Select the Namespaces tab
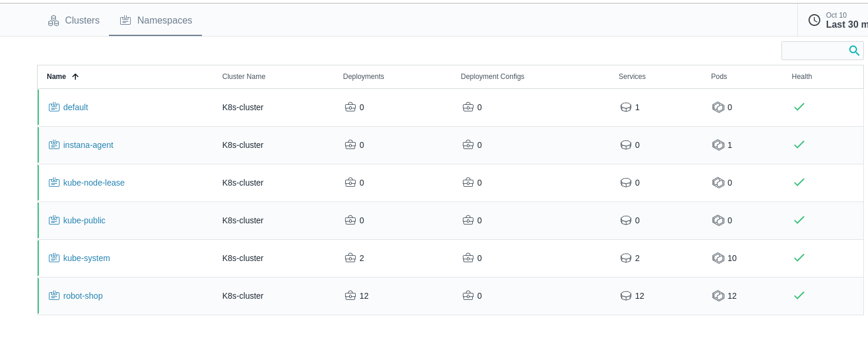This screenshot has height=340, width=868. click(156, 20)
